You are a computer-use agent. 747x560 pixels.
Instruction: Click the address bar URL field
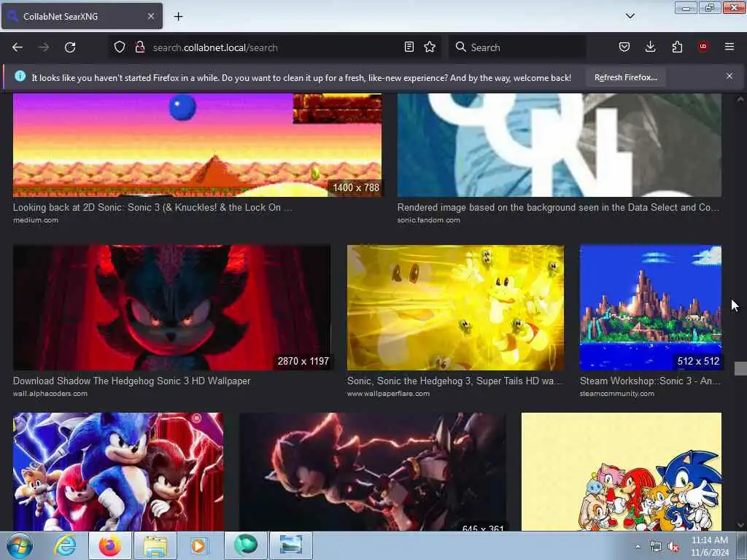[x=276, y=47]
